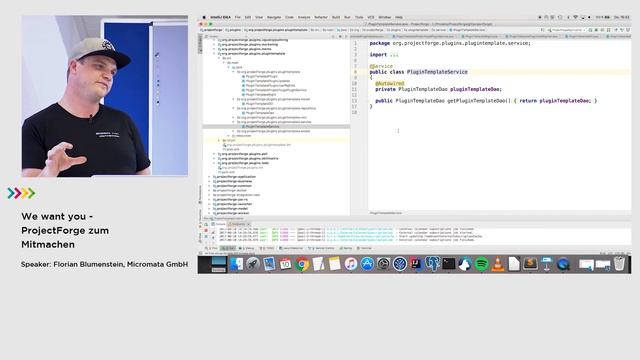
Task: Switch to IntelliJ IDEA via Dock icon
Action: coord(416,264)
